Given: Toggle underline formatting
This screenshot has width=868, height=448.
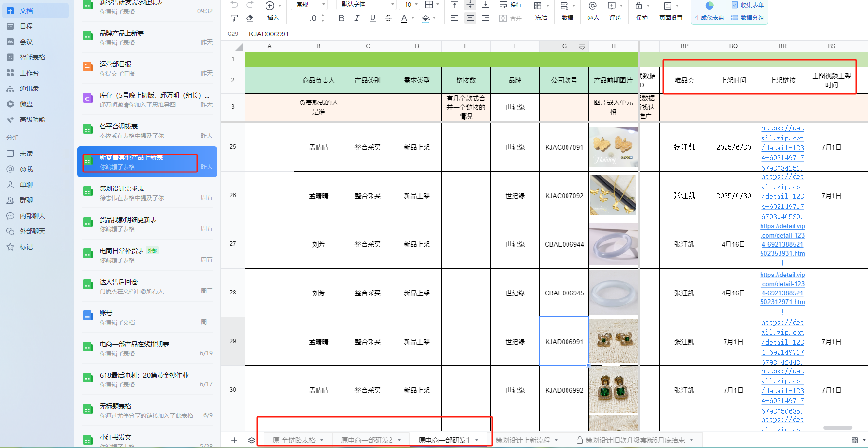Looking at the screenshot, I should tap(372, 18).
